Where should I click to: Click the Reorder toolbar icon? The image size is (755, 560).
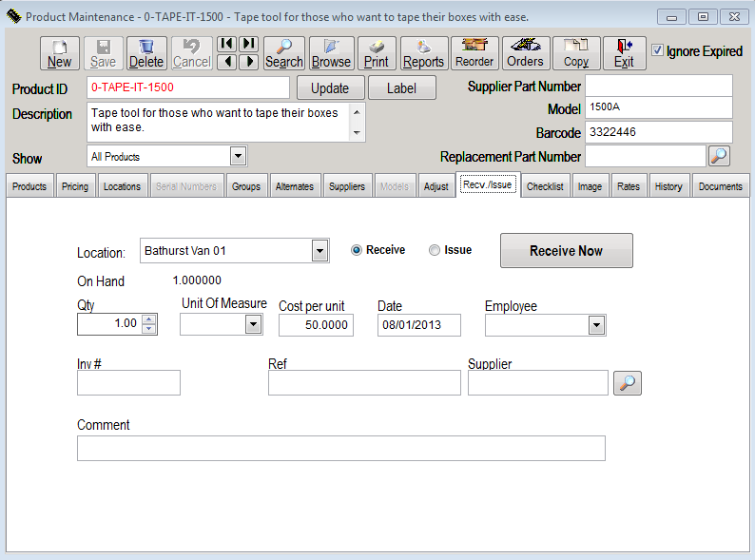coord(474,53)
